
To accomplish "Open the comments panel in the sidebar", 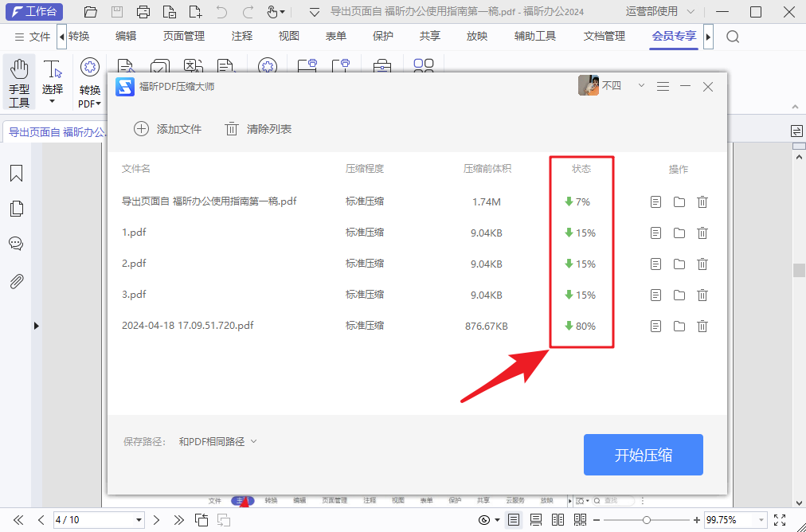I will (x=17, y=244).
